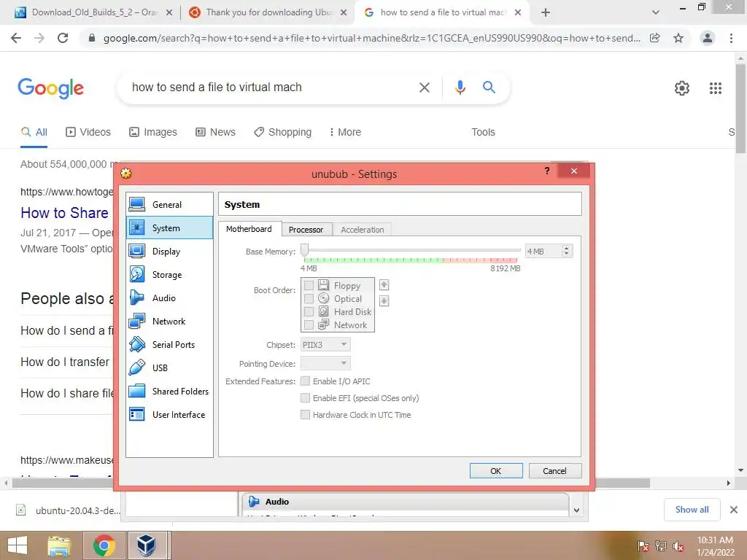Toggle Optical boot order checkbox

[x=309, y=298]
